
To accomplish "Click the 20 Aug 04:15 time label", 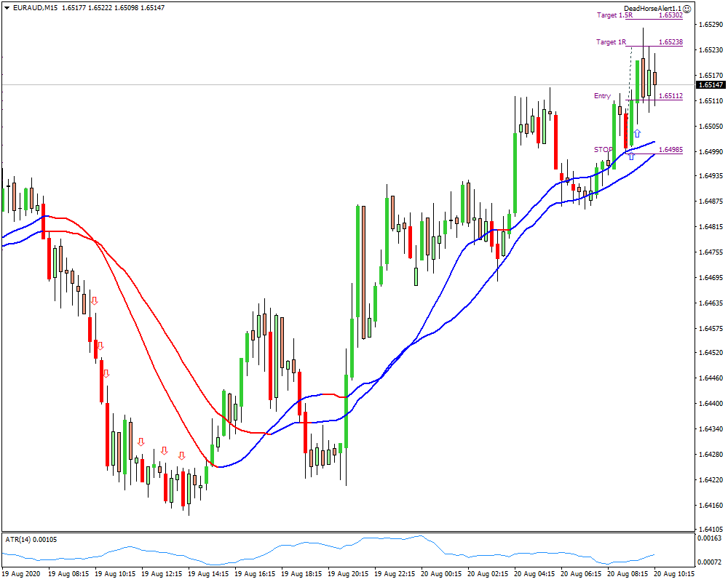I will click(x=535, y=574).
